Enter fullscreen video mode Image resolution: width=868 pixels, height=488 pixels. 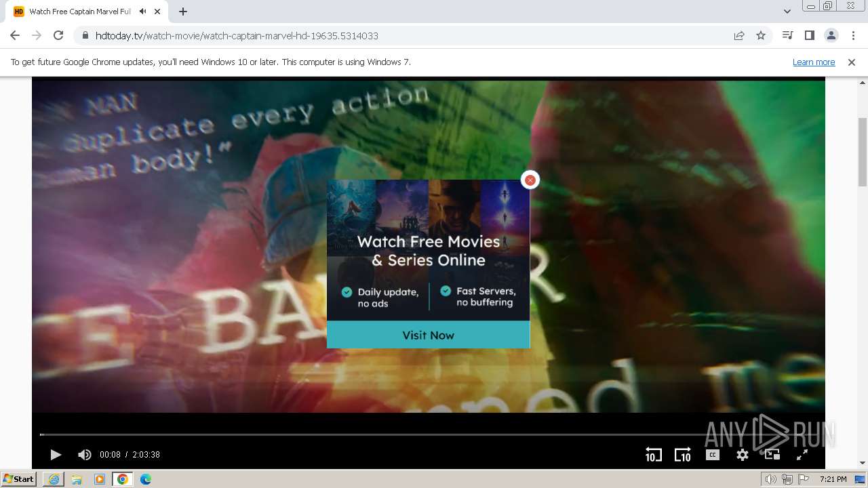tap(802, 455)
